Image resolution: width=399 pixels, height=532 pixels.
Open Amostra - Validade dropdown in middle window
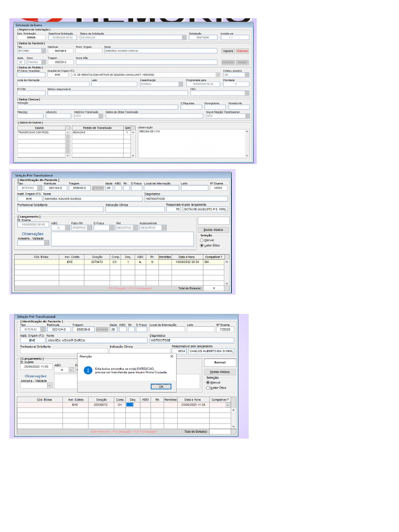(x=46, y=243)
